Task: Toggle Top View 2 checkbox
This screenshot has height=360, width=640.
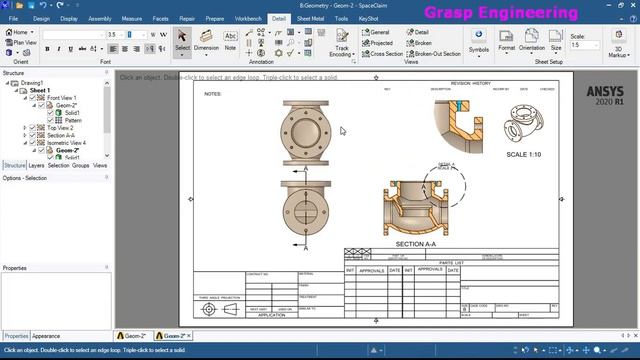Action: [32, 128]
